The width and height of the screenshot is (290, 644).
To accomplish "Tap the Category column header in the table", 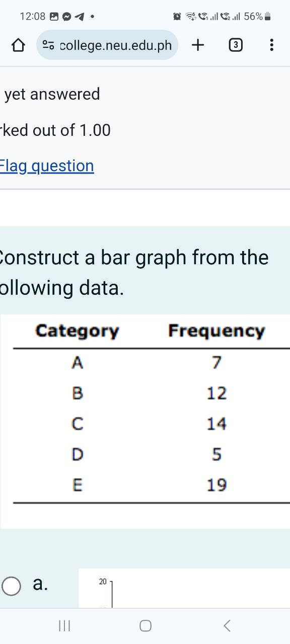I will 77,331.
